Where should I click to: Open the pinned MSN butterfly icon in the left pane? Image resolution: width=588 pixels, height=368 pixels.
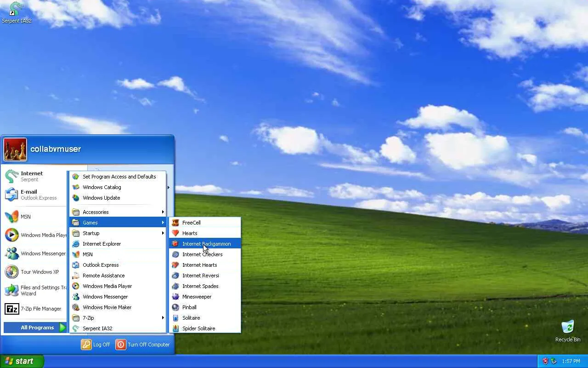pos(11,217)
